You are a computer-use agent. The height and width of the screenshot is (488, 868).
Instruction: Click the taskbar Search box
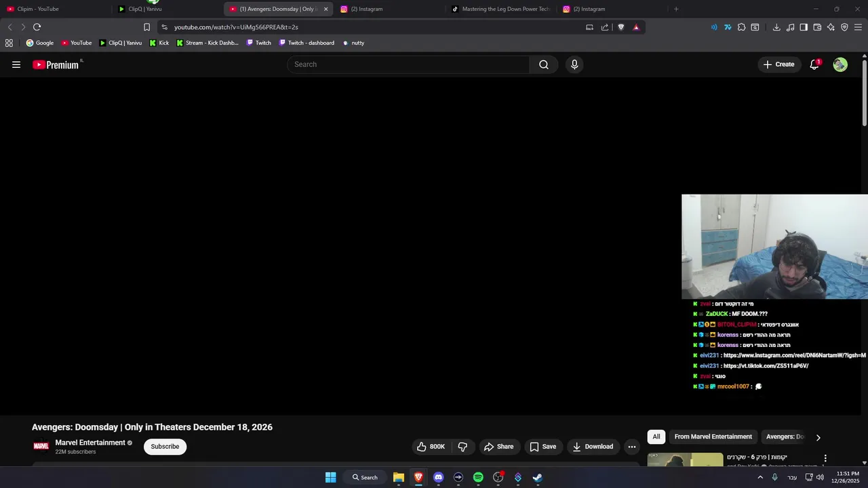pos(365,477)
